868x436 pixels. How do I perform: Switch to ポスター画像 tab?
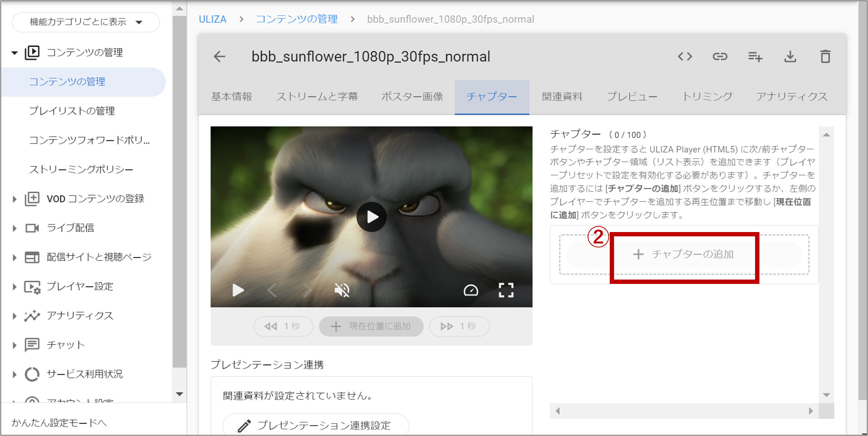(x=412, y=97)
